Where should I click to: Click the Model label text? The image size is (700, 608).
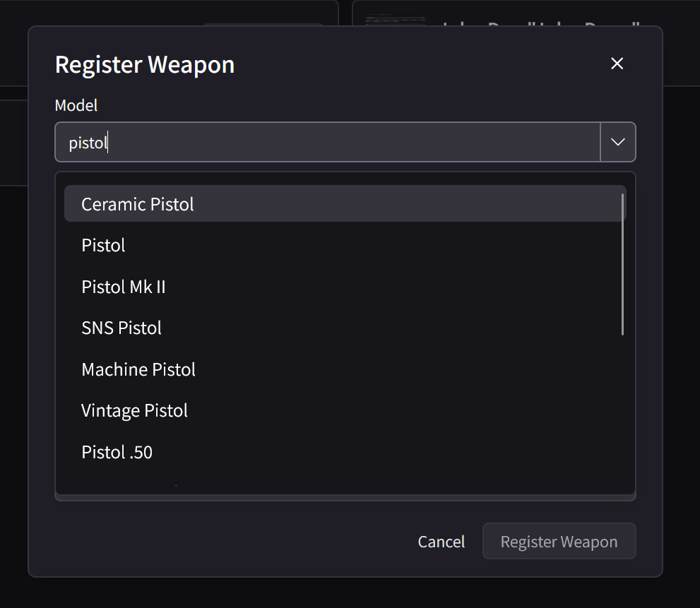pos(76,105)
